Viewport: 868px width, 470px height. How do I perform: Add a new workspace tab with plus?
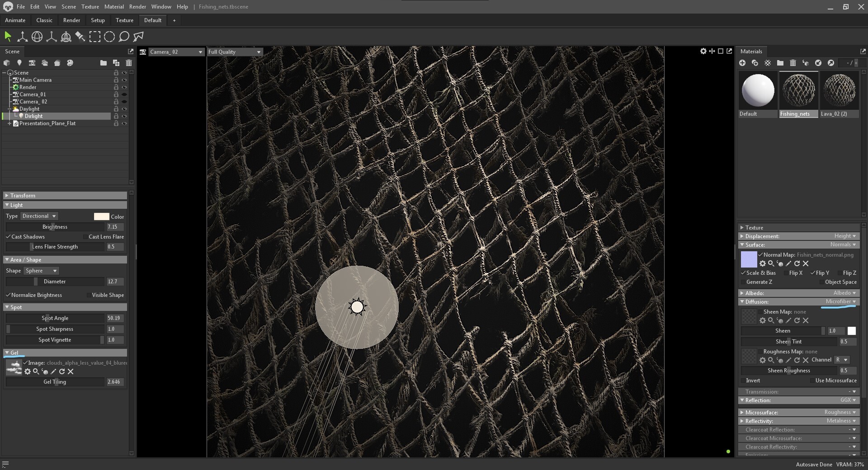pyautogui.click(x=174, y=20)
